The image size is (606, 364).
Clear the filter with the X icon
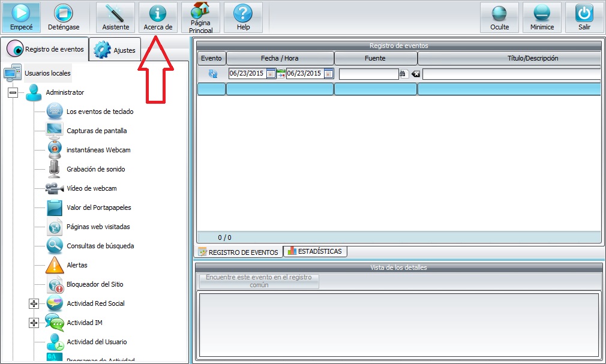415,74
